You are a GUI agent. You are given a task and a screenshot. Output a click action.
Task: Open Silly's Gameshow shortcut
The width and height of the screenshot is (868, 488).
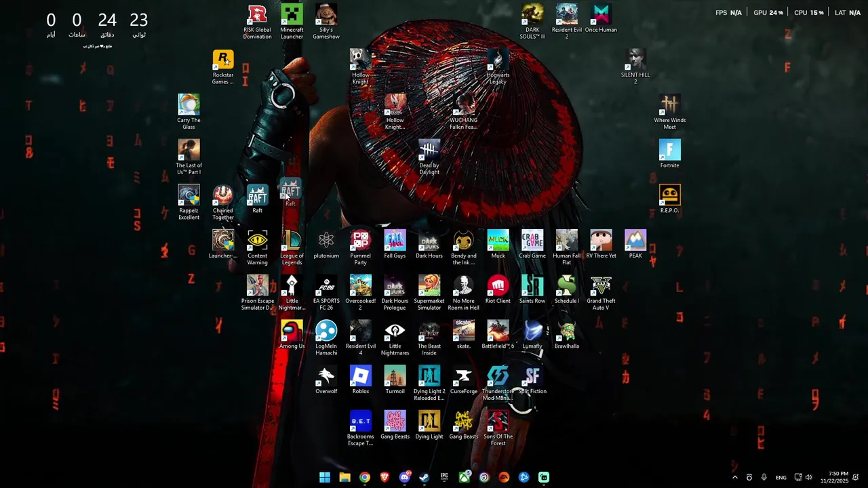click(x=326, y=22)
